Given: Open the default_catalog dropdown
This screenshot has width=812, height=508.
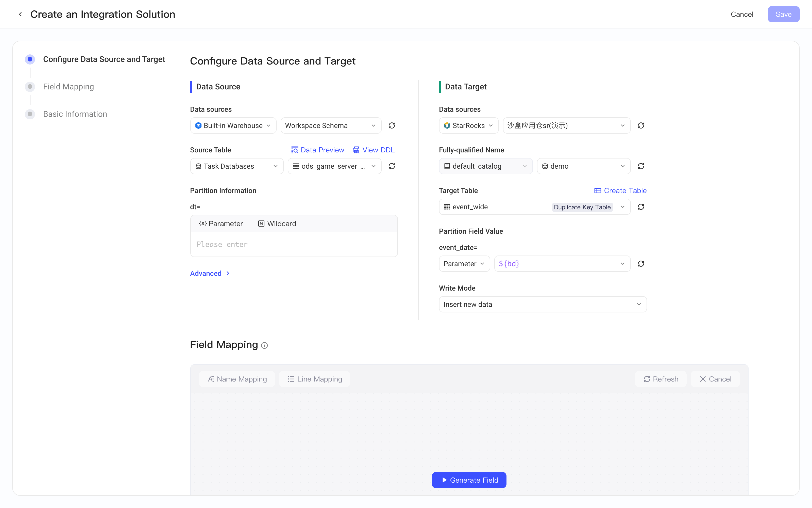Looking at the screenshot, I should click(485, 166).
